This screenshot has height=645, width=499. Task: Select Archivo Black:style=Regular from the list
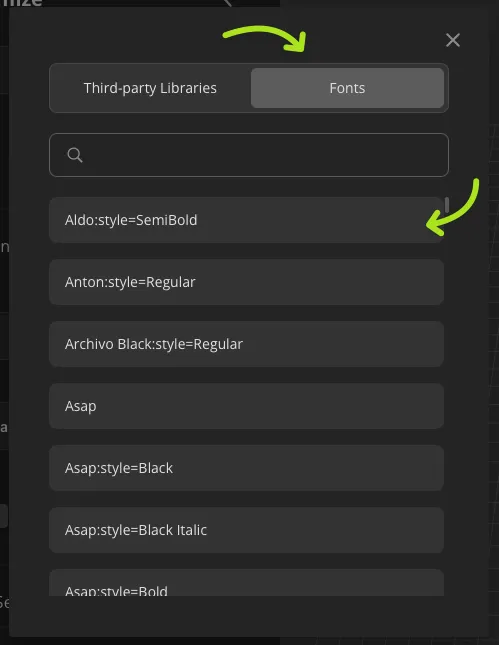pyautogui.click(x=246, y=344)
